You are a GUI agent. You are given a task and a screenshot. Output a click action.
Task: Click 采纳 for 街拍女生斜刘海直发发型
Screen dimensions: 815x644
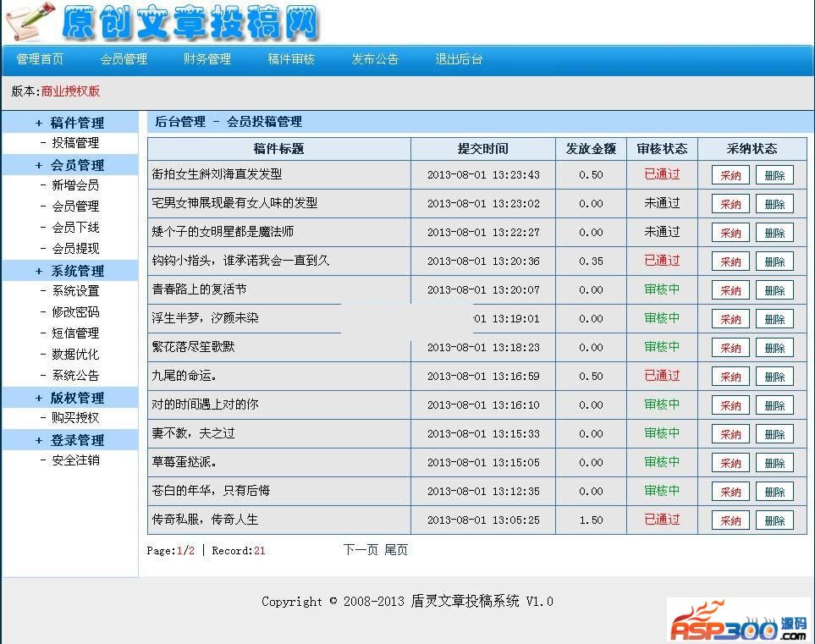(730, 175)
